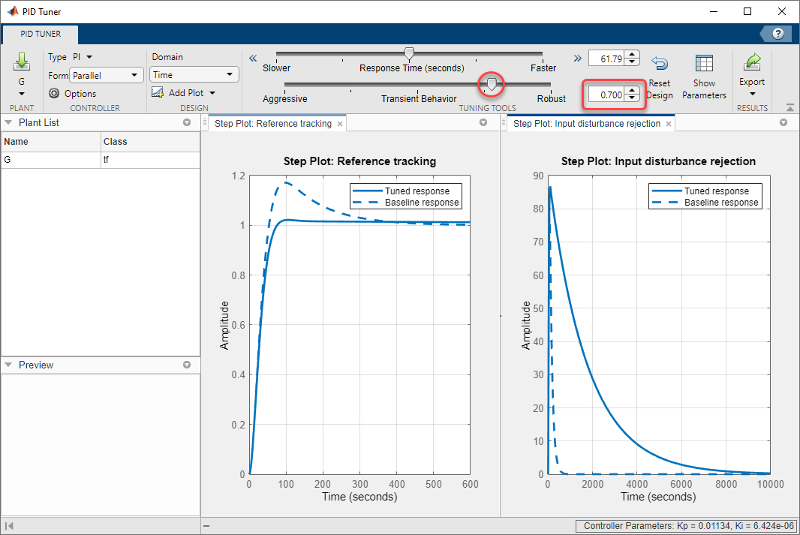The height and width of the screenshot is (535, 800).
Task: Click the Reset Design icon
Action: tap(659, 63)
